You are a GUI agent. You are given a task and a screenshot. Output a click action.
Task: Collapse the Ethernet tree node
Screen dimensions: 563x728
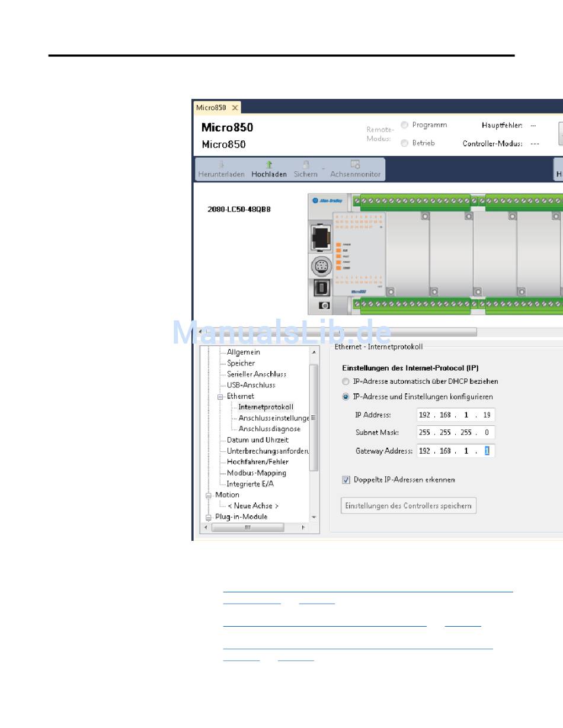220,397
